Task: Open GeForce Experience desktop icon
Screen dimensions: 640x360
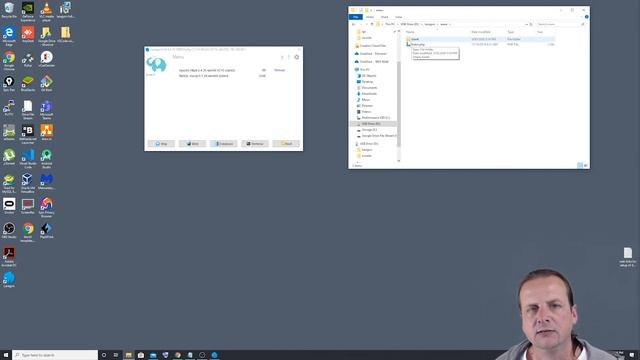Action: pos(28,11)
